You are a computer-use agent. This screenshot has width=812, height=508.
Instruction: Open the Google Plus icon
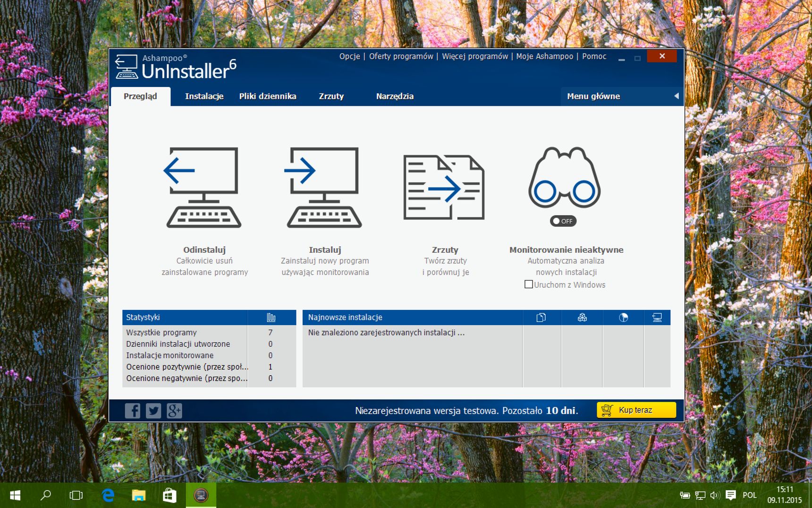(174, 411)
